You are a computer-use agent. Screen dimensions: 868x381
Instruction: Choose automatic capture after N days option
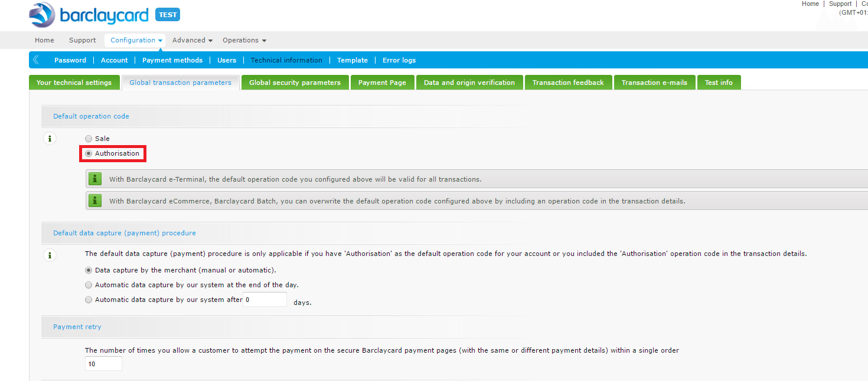(89, 300)
